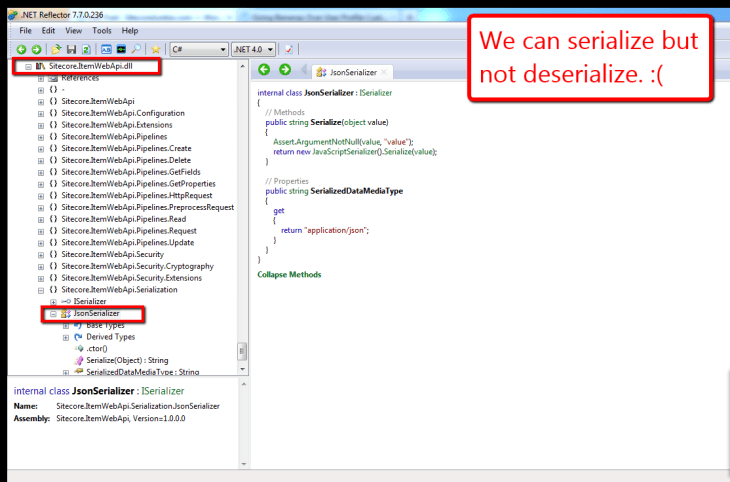Screen dimensions: 730x482
Task: Open the C# language dropdown
Action: (x=198, y=49)
